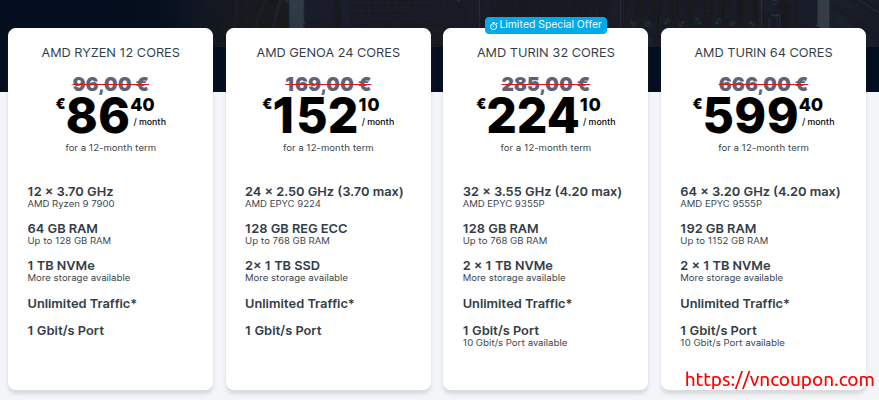Choose the AMD TURIN 32 CORES heading
Image resolution: width=879 pixels, height=400 pixels.
(546, 53)
